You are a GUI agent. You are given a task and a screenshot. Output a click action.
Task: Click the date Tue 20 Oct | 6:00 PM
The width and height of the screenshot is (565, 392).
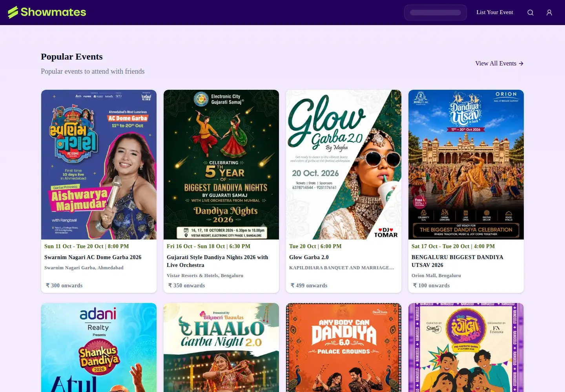coord(315,246)
